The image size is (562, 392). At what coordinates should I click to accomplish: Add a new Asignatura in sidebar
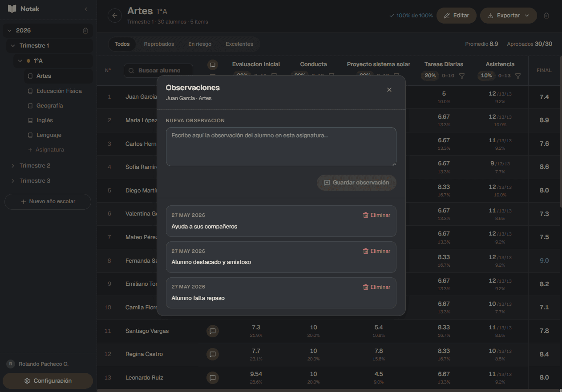pyautogui.click(x=46, y=150)
